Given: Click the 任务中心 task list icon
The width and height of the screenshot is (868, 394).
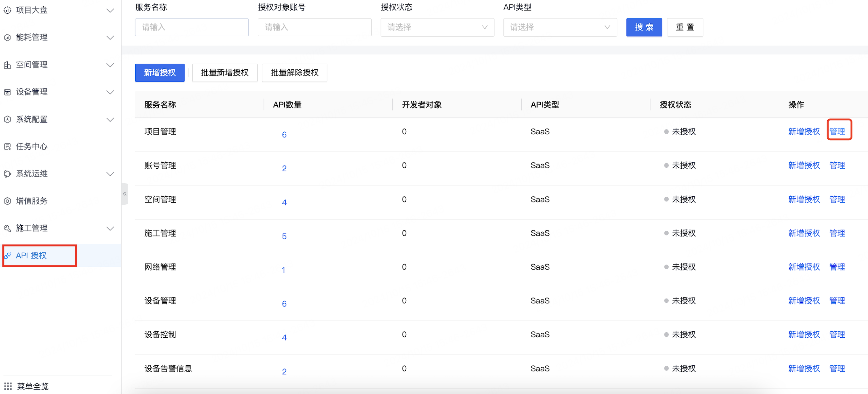Looking at the screenshot, I should [x=7, y=146].
